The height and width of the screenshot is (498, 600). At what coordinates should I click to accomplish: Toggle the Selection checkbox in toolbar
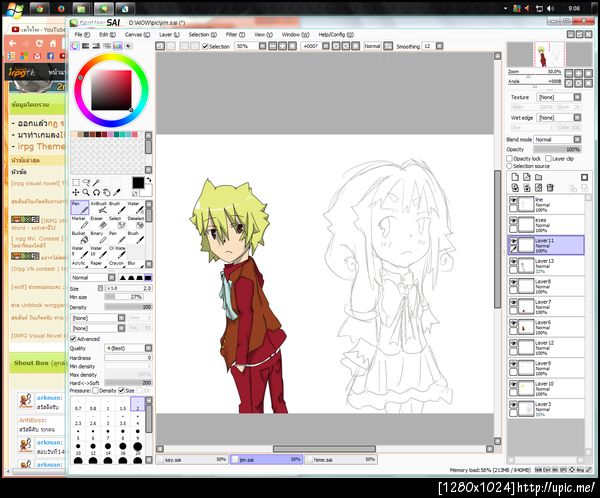click(205, 46)
